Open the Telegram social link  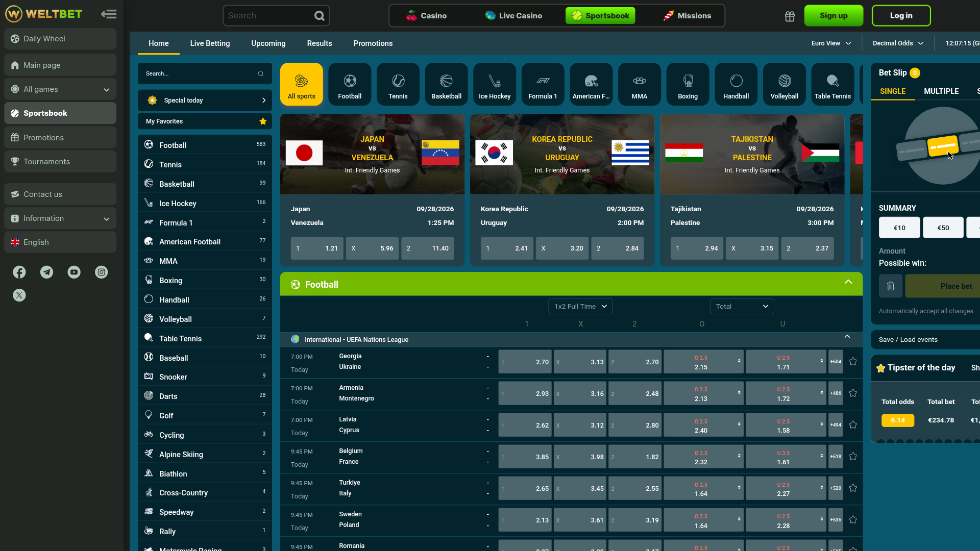click(47, 272)
